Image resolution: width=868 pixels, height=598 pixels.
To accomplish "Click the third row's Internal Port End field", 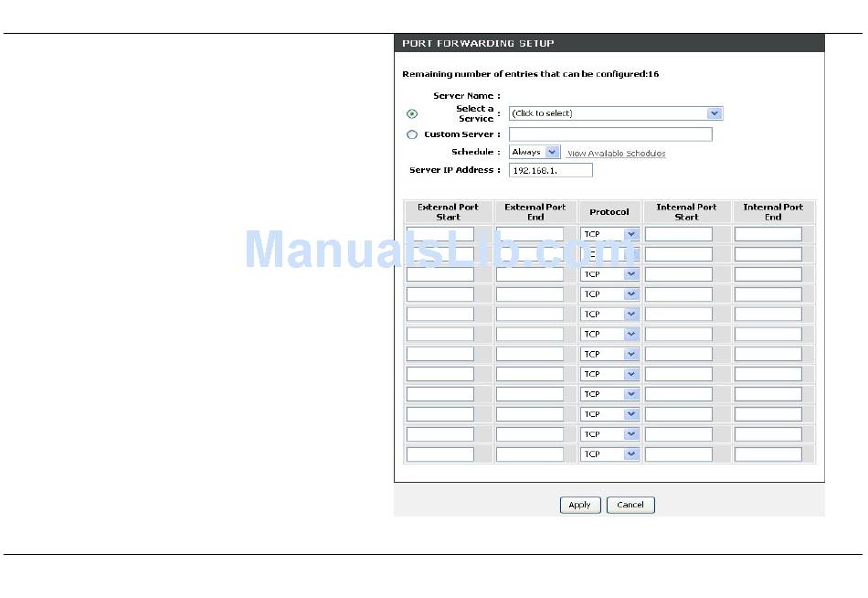I will click(x=768, y=274).
